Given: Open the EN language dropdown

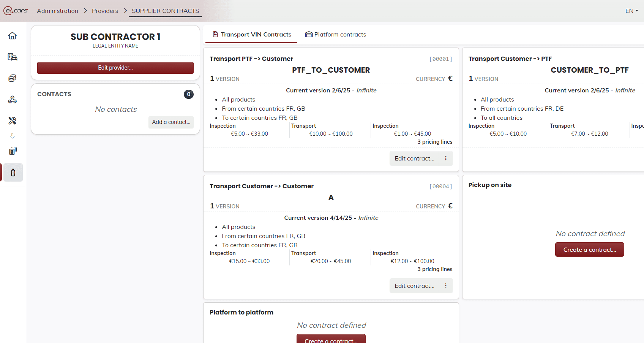Looking at the screenshot, I should (x=631, y=11).
